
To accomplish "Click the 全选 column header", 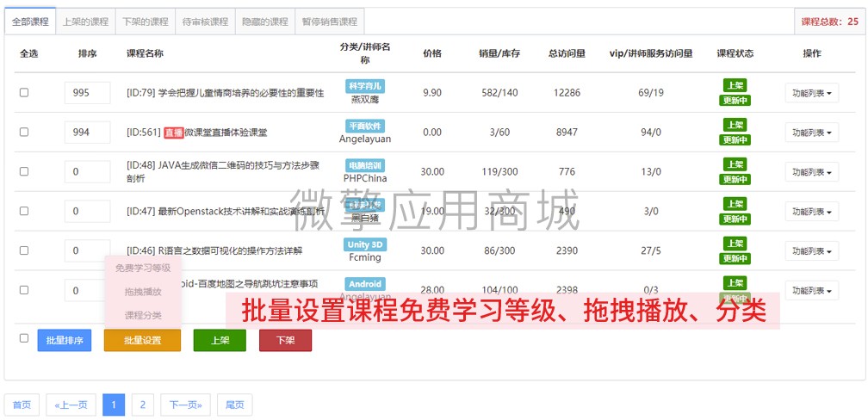I will 28,53.
